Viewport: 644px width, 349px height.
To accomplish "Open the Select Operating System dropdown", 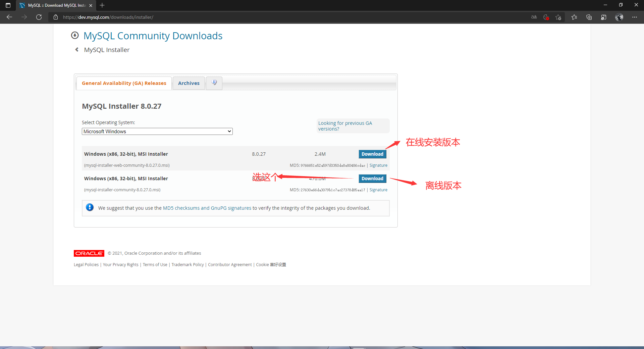I will coord(157,132).
